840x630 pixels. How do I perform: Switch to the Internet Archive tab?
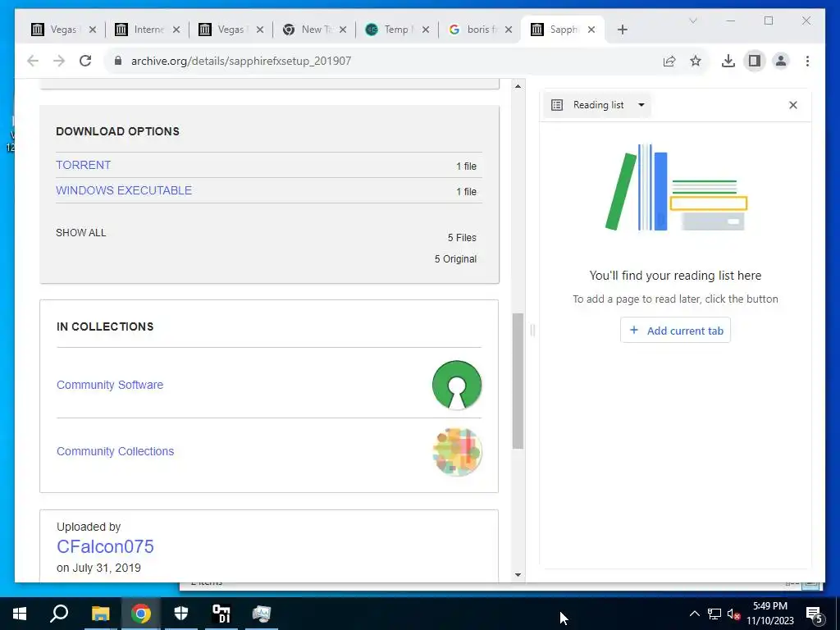[148, 30]
